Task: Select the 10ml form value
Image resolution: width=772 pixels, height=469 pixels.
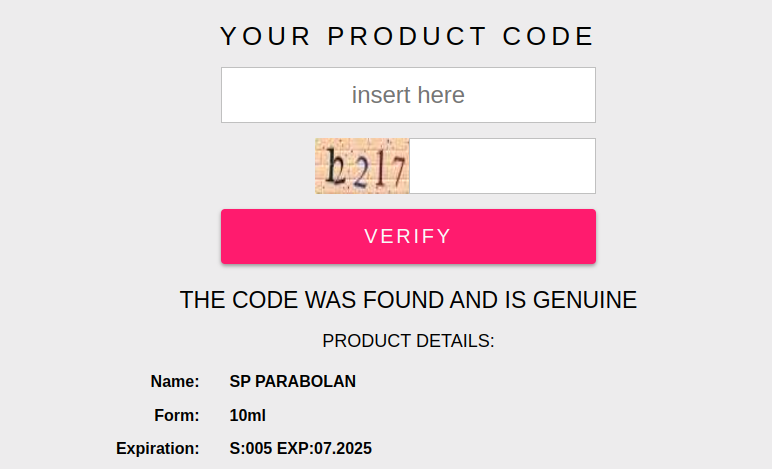Action: tap(248, 415)
